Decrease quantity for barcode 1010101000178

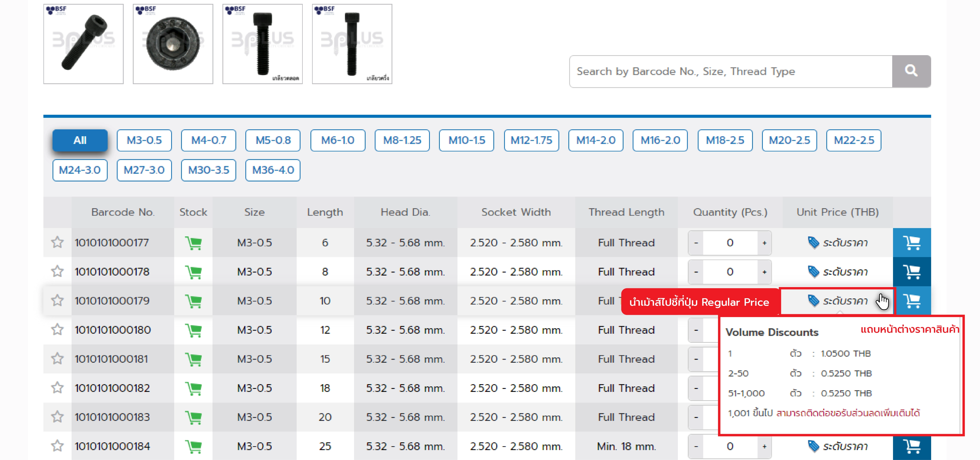click(x=696, y=272)
